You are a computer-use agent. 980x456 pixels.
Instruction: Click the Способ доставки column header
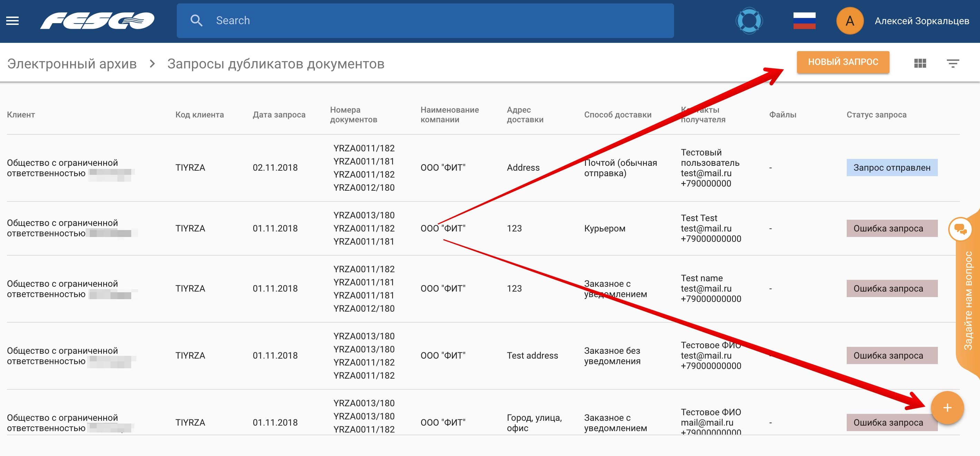pos(617,115)
